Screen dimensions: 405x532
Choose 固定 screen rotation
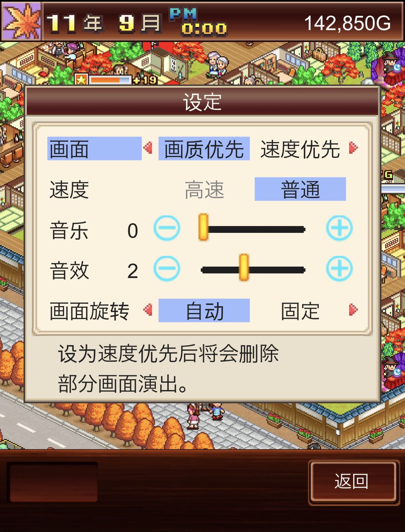(x=300, y=310)
